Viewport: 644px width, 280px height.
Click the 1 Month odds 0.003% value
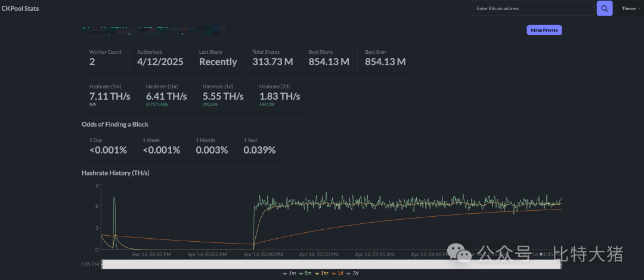[212, 150]
